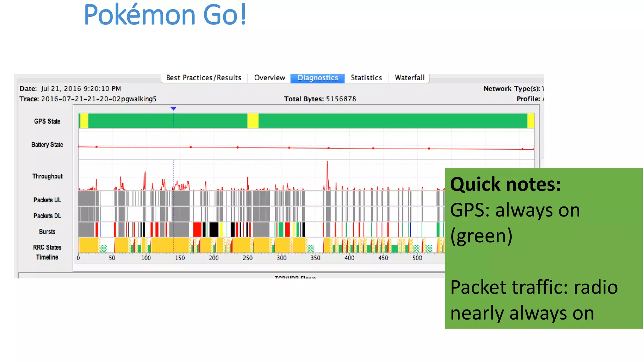Click the Packets UL row label
The height and width of the screenshot is (362, 644).
pyautogui.click(x=47, y=200)
